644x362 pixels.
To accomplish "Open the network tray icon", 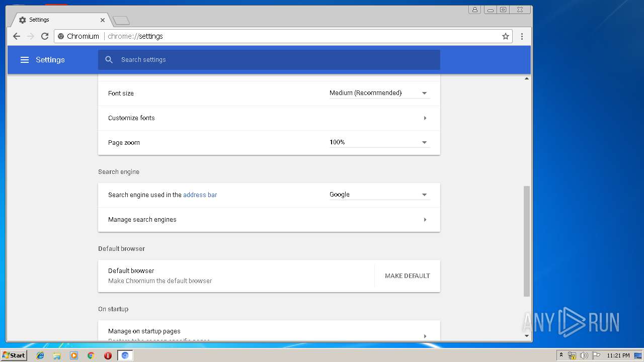I will pos(572,355).
